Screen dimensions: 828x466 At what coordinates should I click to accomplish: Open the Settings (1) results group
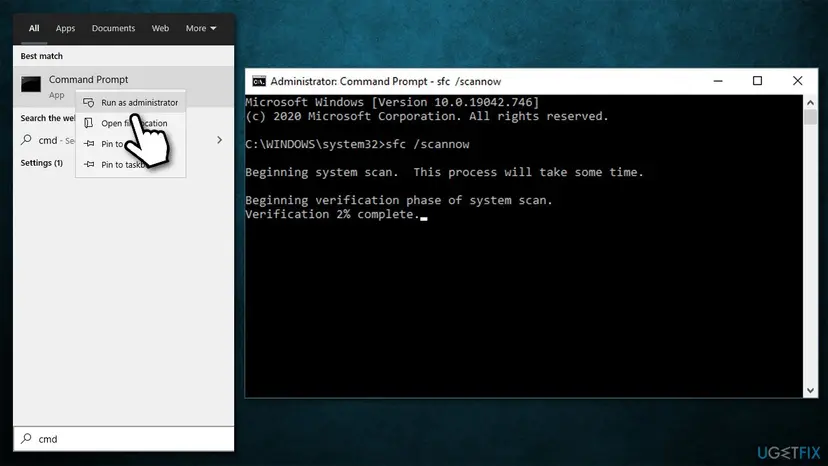(42, 163)
